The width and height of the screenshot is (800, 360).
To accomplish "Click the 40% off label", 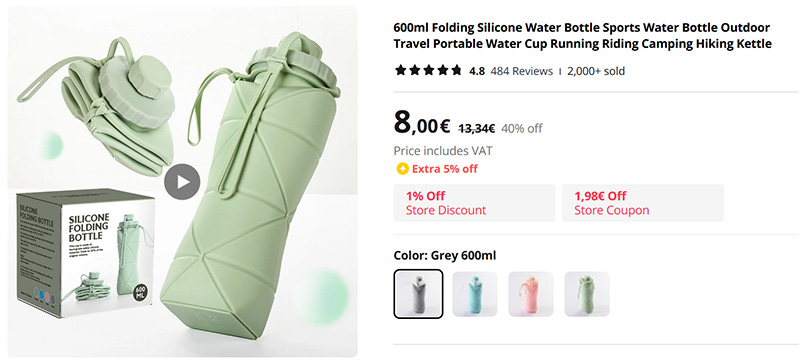I will click(x=522, y=128).
